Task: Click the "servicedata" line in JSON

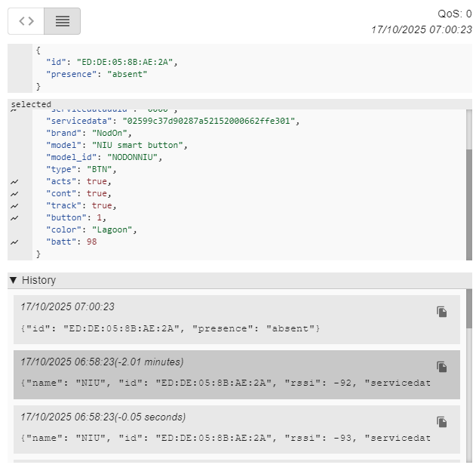Action: [x=173, y=121]
